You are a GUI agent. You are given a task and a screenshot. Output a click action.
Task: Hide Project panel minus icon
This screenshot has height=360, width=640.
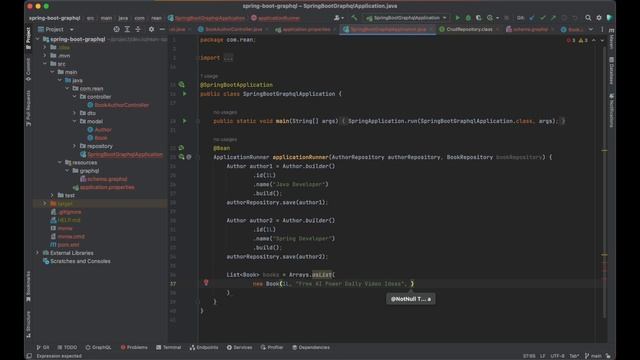point(162,29)
